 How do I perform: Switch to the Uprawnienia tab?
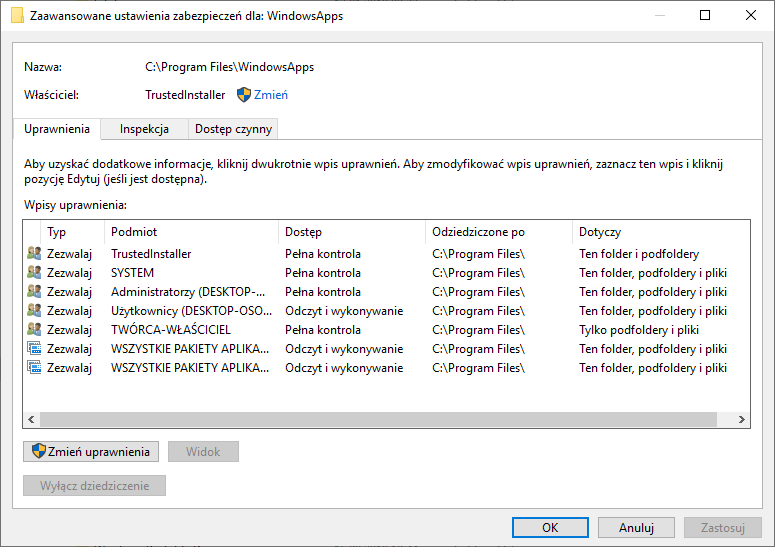pyautogui.click(x=57, y=129)
